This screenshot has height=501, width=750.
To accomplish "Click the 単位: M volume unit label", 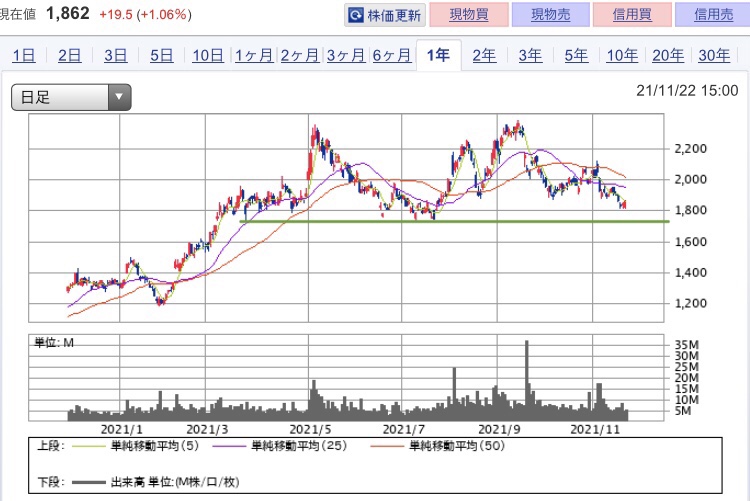I will [x=54, y=343].
